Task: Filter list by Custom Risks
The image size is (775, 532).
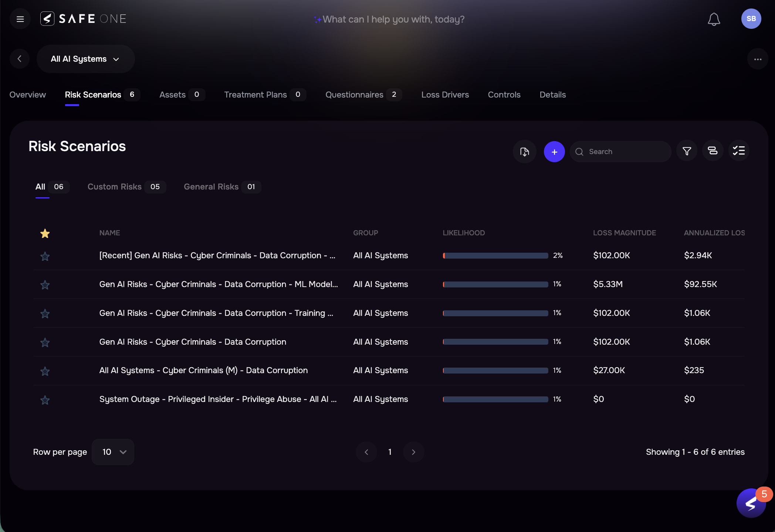Action: coord(115,187)
